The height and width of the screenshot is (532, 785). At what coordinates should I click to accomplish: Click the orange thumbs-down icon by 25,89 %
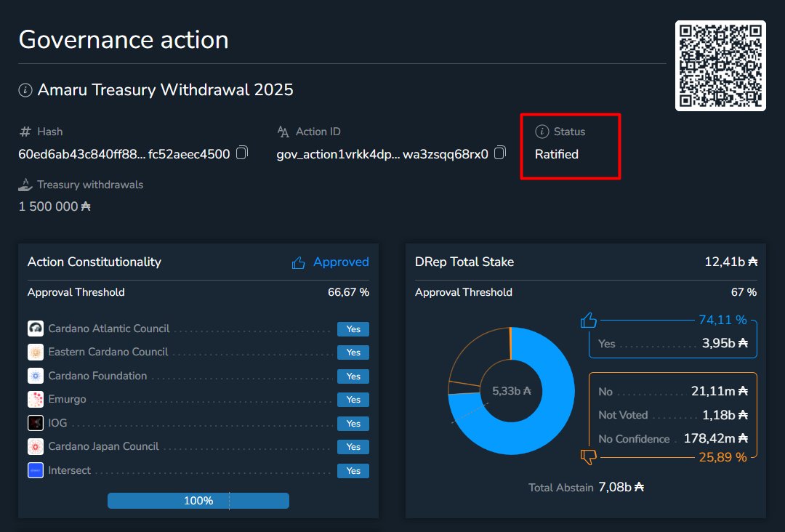click(x=589, y=457)
